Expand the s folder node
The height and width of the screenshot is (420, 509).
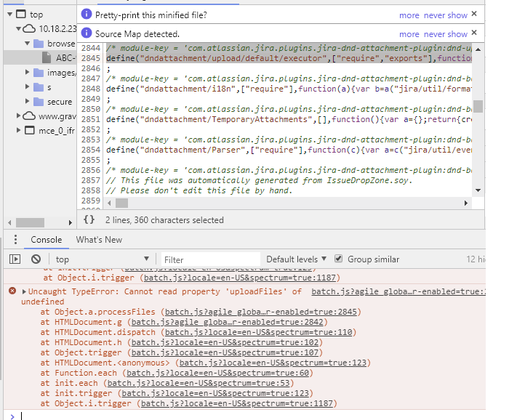[x=28, y=86]
